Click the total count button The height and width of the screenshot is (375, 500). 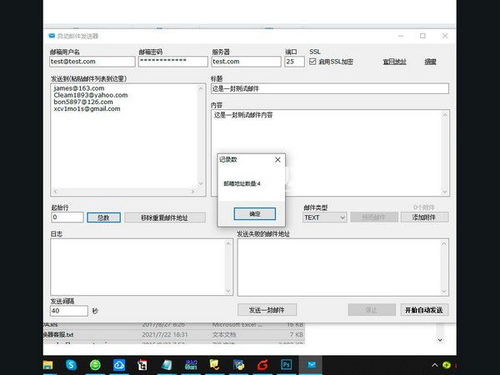tap(104, 218)
